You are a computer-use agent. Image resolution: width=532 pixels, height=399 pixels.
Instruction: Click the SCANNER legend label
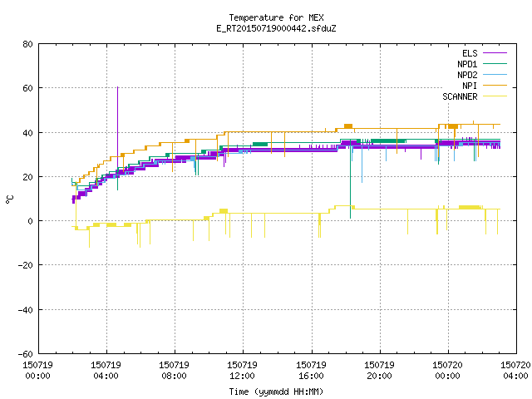pos(460,96)
